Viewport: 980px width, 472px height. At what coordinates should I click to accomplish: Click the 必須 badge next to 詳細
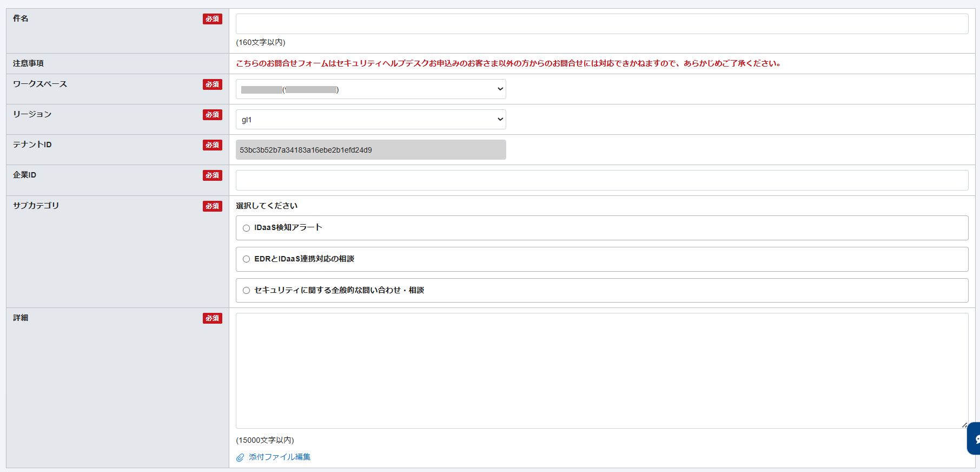pyautogui.click(x=213, y=318)
